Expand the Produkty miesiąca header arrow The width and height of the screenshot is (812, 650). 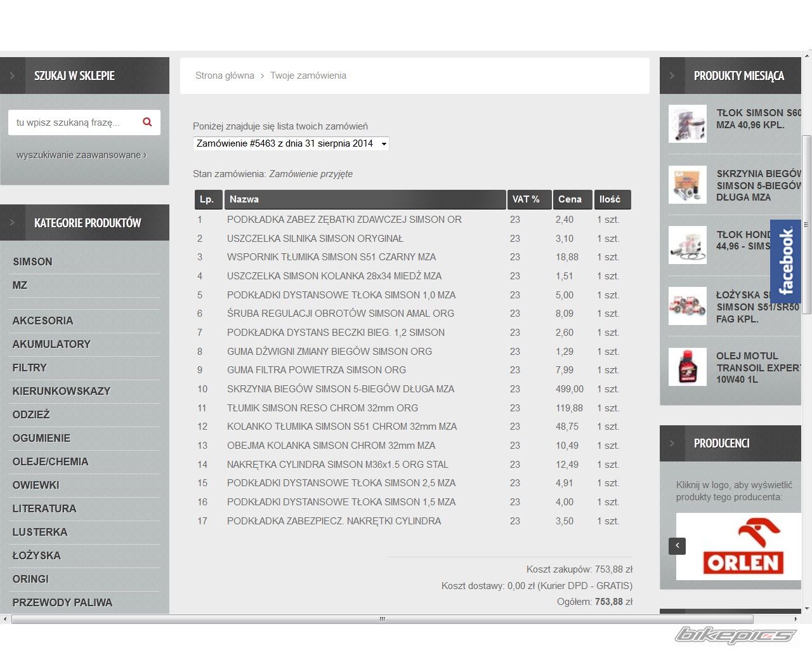[x=672, y=76]
